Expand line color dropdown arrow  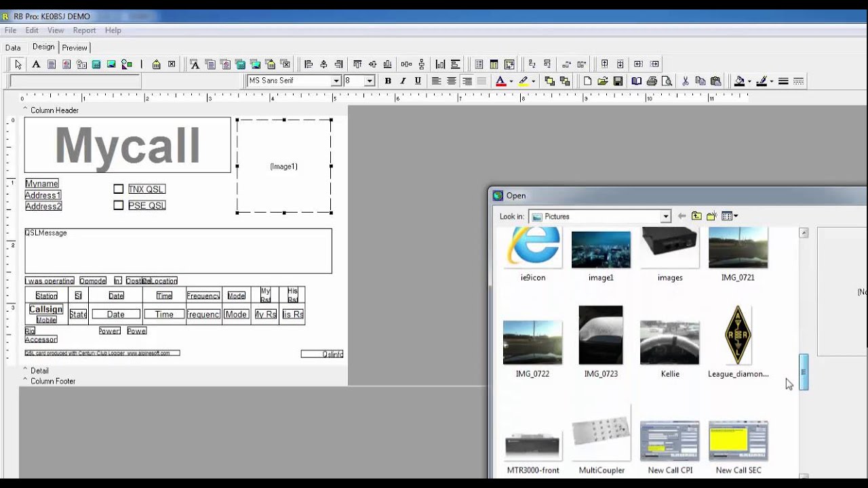(x=772, y=81)
